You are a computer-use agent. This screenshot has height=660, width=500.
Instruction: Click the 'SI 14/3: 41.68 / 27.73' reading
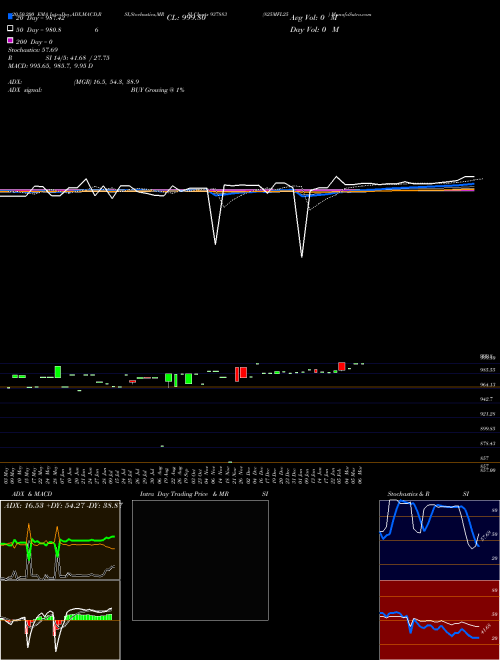(x=77, y=58)
